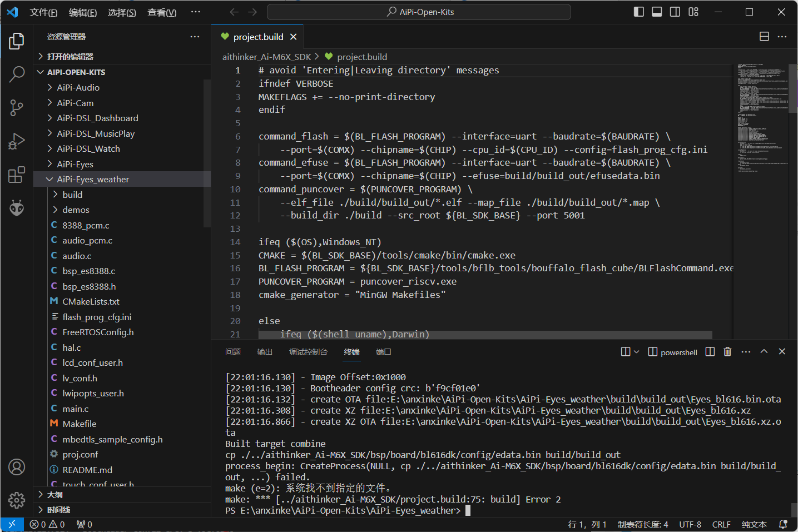The height and width of the screenshot is (532, 798).
Task: Switch to the 端口 panel tab
Action: coord(384,352)
